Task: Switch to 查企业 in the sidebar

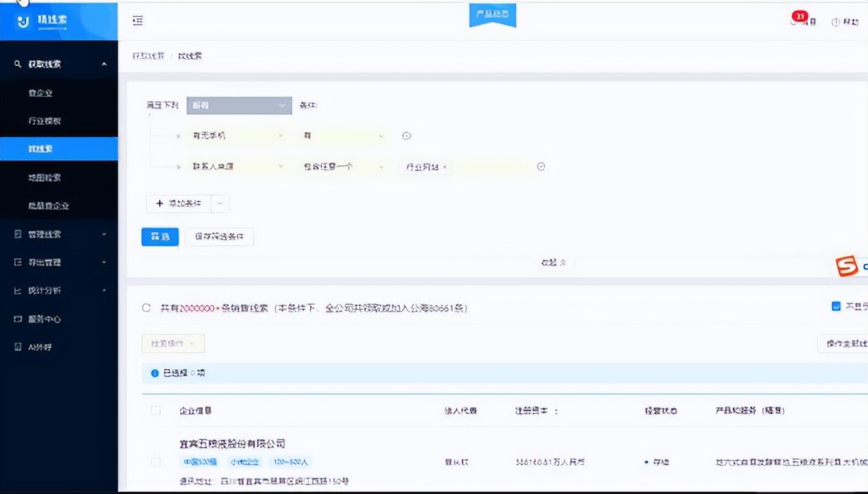Action: point(40,93)
